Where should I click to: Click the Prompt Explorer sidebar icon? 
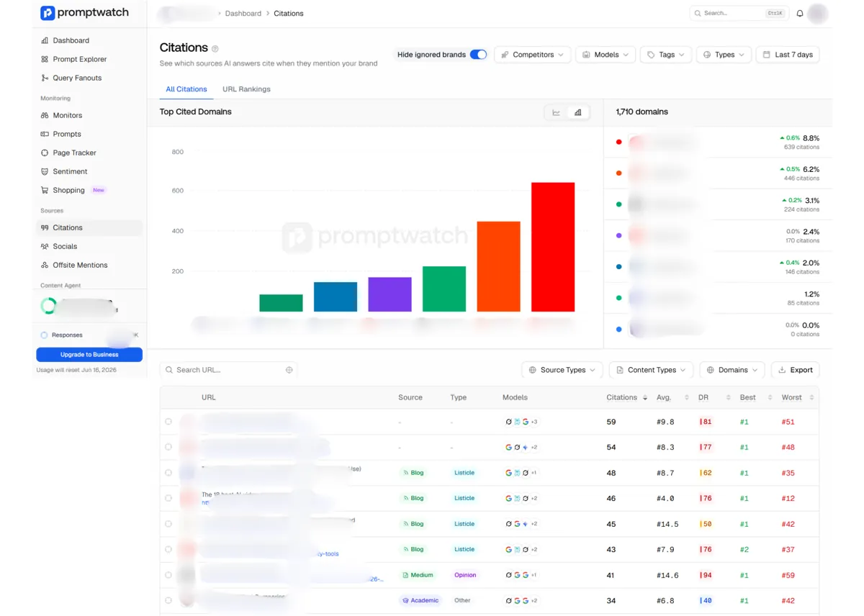click(x=45, y=59)
